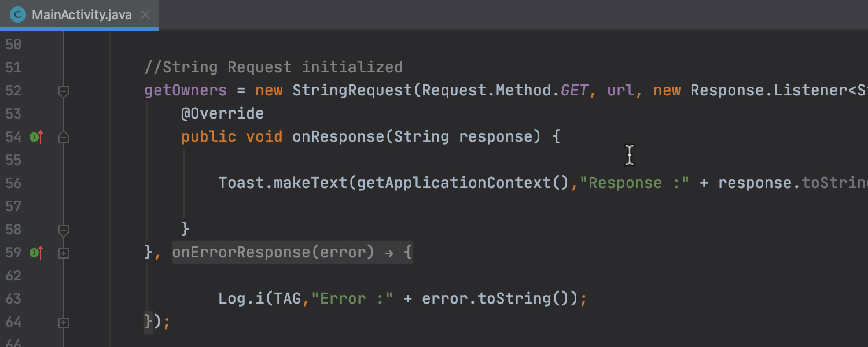
Task: Click the String Request initialized comment
Action: 273,68
